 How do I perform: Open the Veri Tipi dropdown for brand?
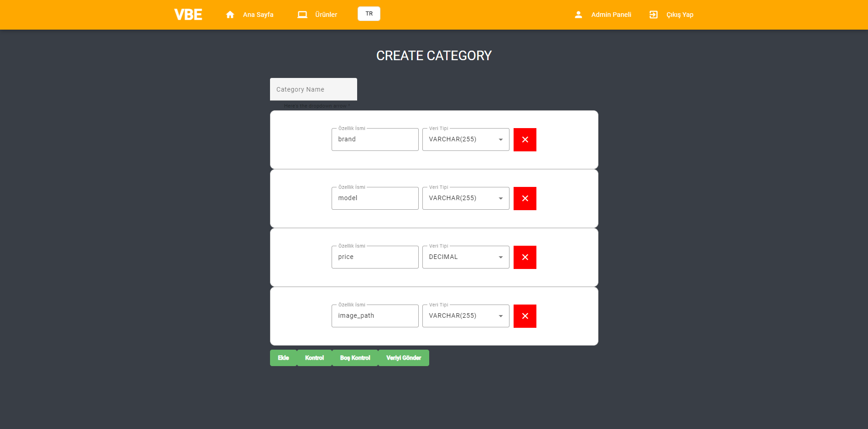click(x=500, y=140)
